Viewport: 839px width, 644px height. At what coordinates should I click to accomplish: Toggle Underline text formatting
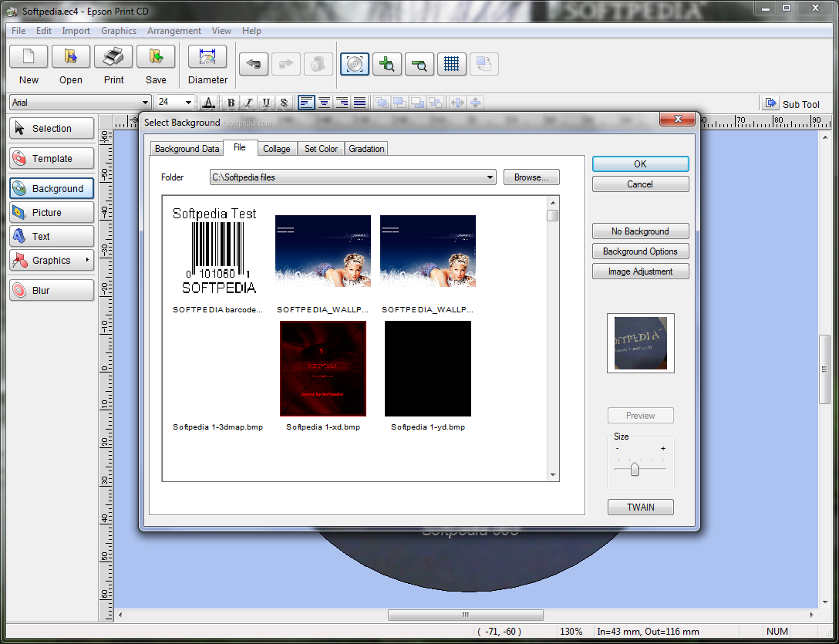(x=266, y=103)
